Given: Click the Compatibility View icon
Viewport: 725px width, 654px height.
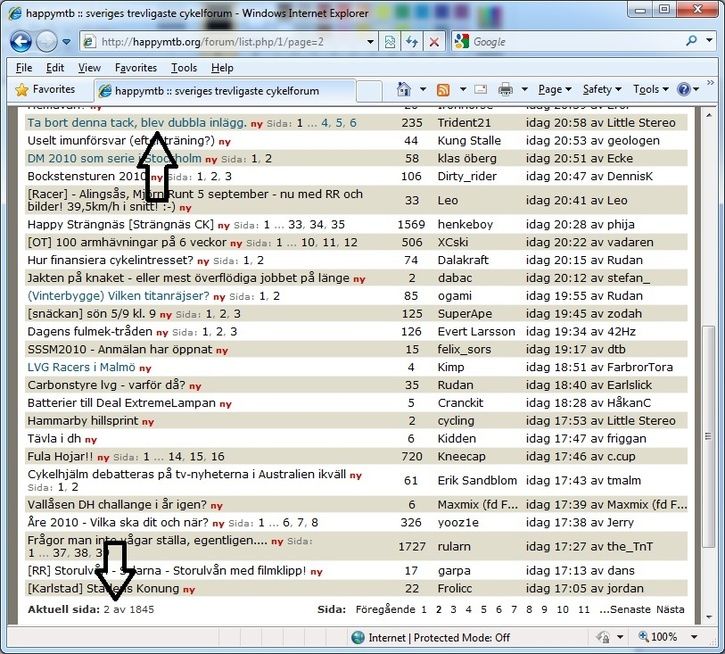Looking at the screenshot, I should [389, 42].
